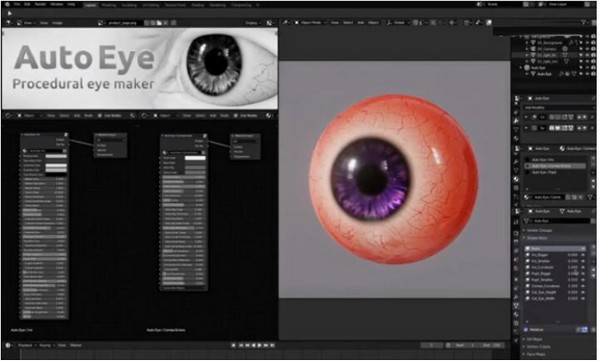Screen dimensions: 600x361
Task: Select the Auto Eye / Iris material slot
Action: point(556,160)
